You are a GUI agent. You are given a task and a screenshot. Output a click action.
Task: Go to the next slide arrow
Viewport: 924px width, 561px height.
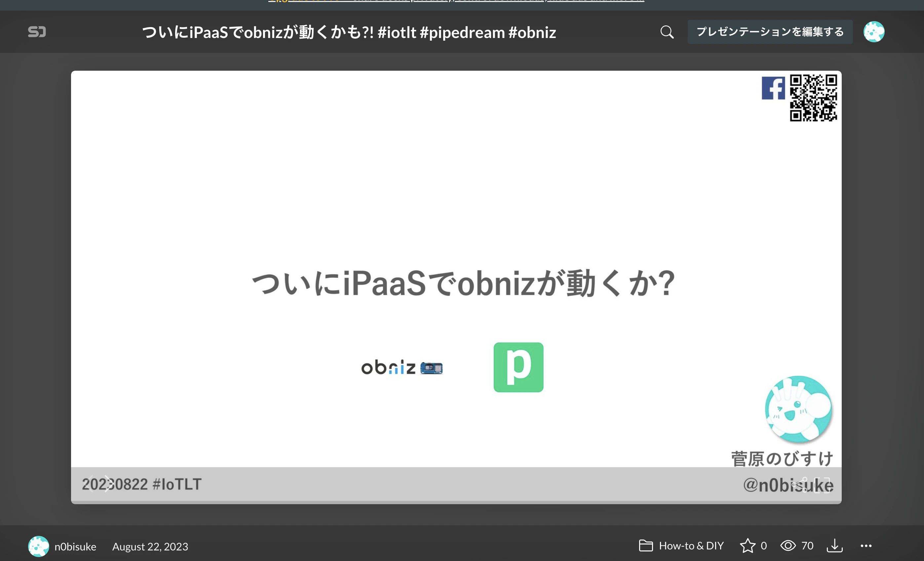(x=108, y=484)
